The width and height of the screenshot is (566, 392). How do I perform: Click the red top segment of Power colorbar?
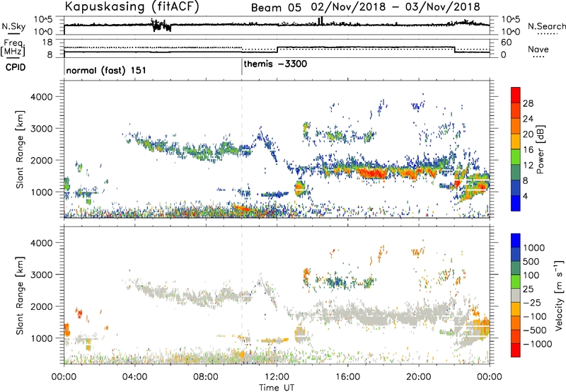click(x=516, y=95)
